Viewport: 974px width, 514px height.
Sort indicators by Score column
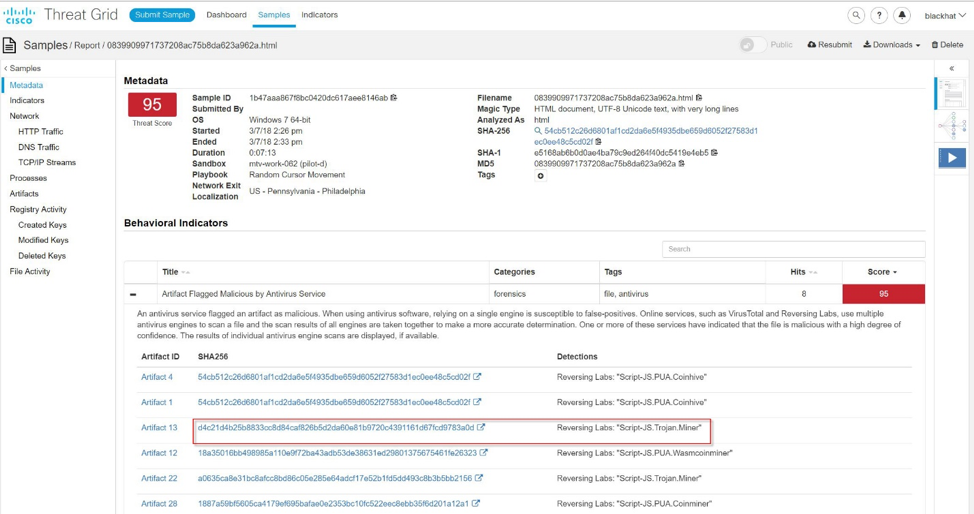(882, 272)
